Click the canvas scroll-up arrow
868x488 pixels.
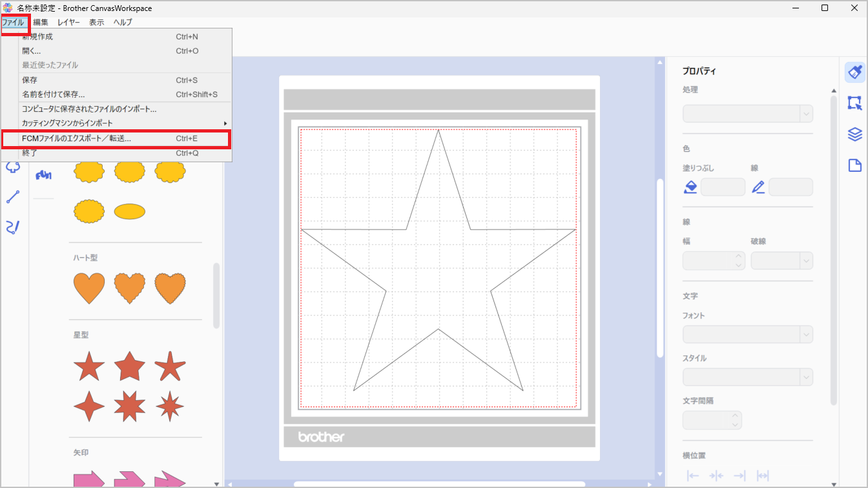pyautogui.click(x=659, y=63)
